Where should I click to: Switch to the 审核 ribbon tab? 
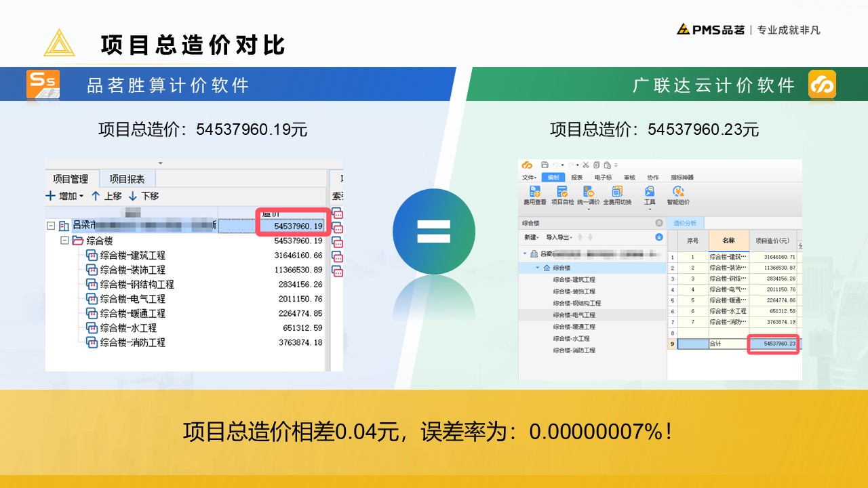629,178
